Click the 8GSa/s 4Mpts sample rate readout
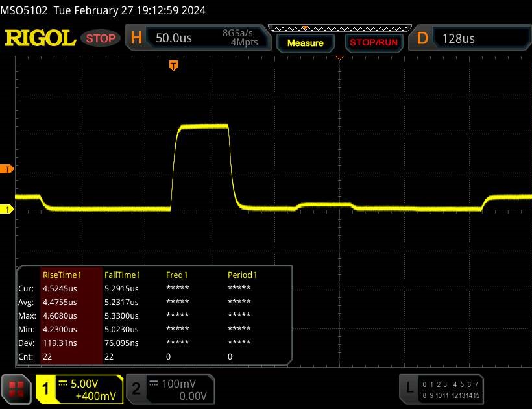The image size is (532, 409). 240,38
